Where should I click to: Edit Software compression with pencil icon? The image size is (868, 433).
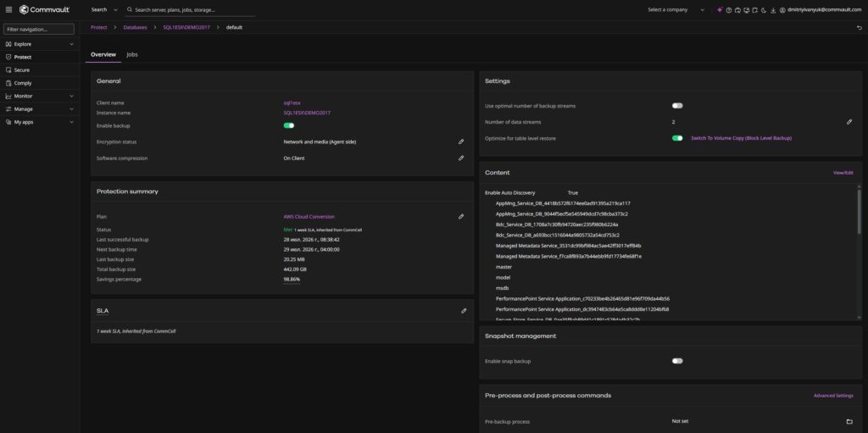(460, 158)
